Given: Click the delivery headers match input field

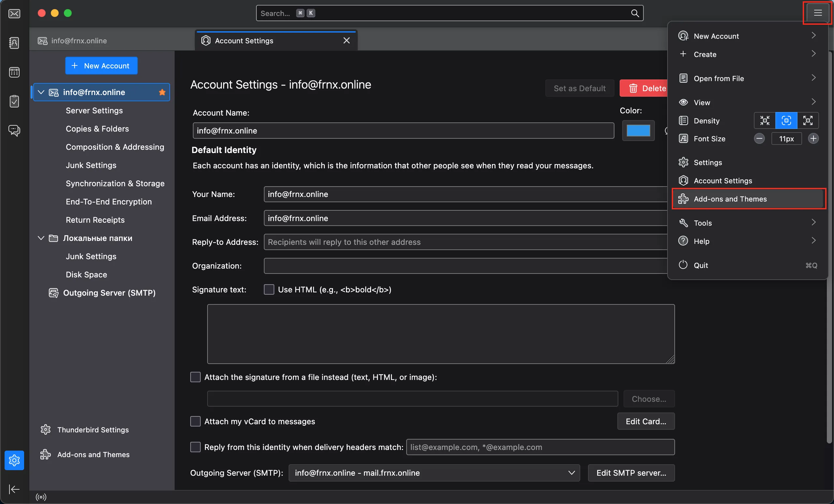Looking at the screenshot, I should click(540, 447).
